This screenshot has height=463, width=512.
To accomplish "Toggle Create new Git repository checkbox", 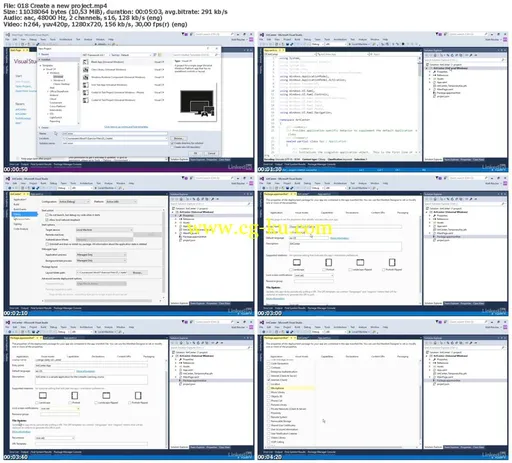I will coord(172,147).
